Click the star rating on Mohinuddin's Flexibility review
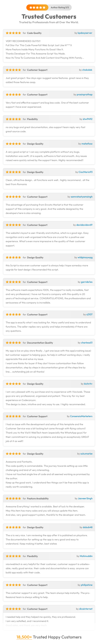 [x=13, y=556]
